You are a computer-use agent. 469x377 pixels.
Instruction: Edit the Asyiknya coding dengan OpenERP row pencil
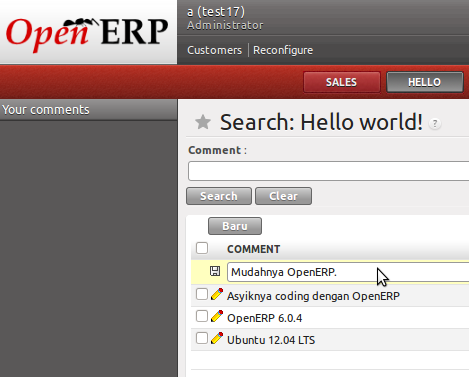coord(217,294)
